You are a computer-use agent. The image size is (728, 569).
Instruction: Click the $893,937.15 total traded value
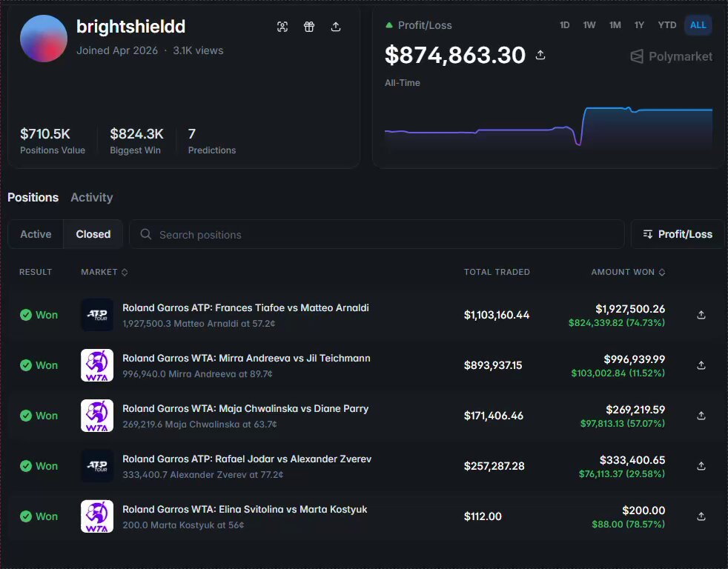coord(493,365)
